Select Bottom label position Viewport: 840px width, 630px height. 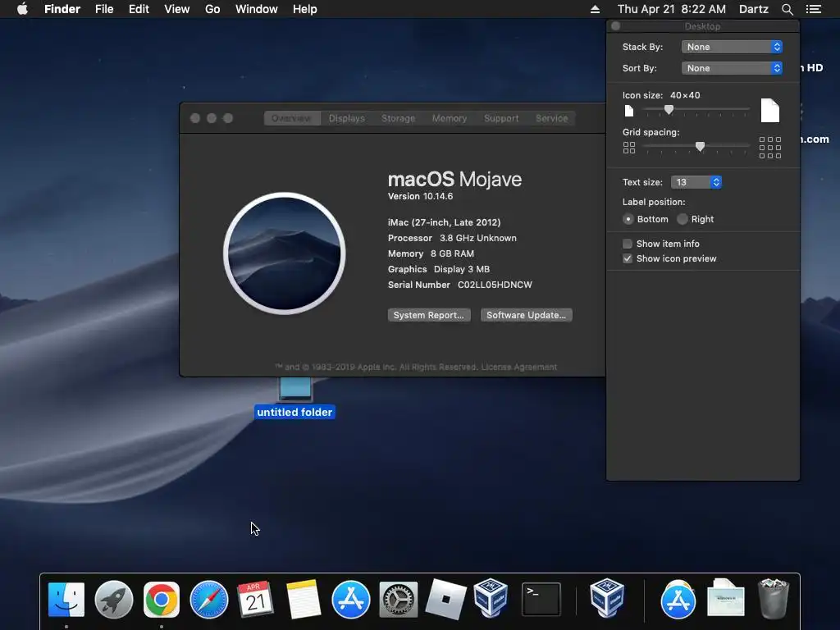coord(628,219)
